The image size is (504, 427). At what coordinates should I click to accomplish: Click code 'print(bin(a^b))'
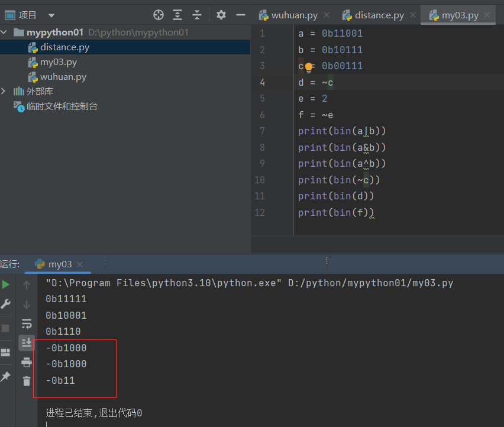pos(342,164)
